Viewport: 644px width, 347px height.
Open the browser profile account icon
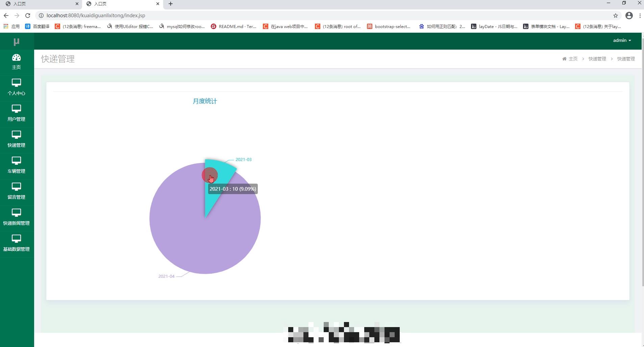(x=629, y=16)
